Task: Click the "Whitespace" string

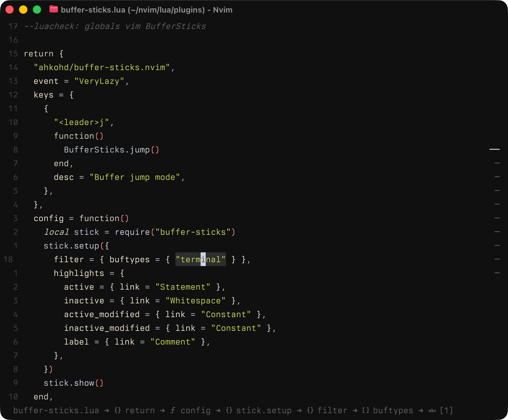Action: [x=196, y=301]
